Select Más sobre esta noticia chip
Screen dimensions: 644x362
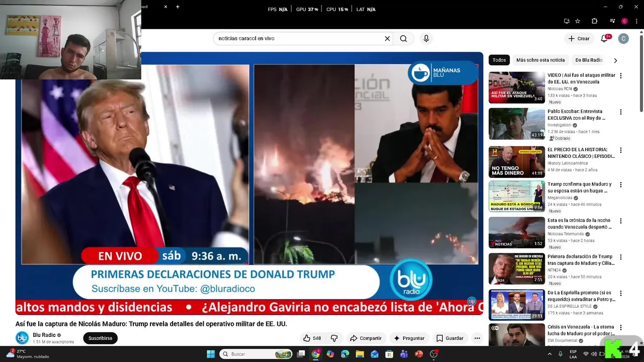(x=540, y=60)
